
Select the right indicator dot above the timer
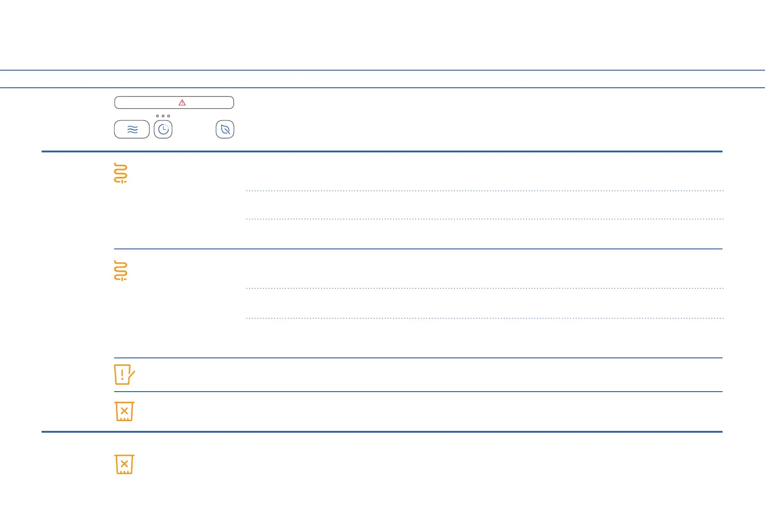click(x=169, y=116)
